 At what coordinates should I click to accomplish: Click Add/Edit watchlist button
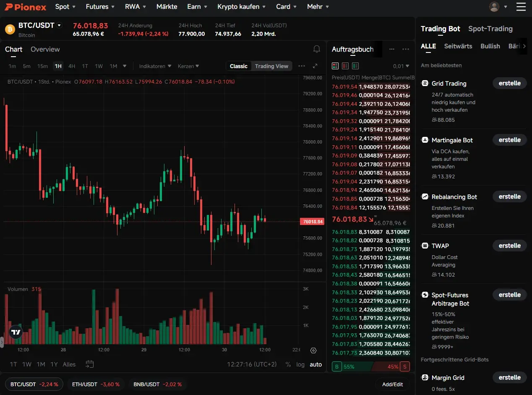point(392,384)
